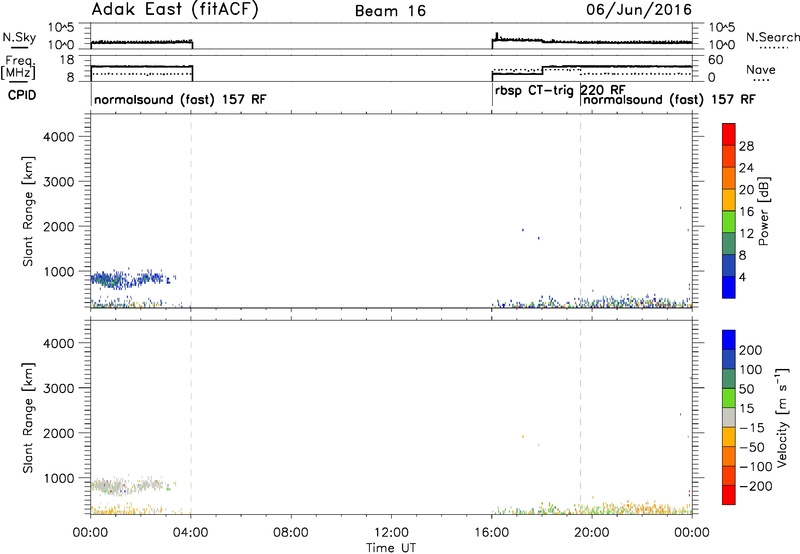Viewport: 800px width, 554px height.
Task: Click '4000' on power panel range axis
Action: click(59, 137)
